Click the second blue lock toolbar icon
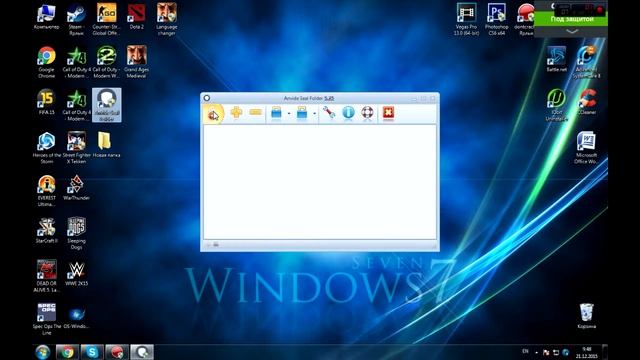This screenshot has width=640, height=360. [302, 113]
